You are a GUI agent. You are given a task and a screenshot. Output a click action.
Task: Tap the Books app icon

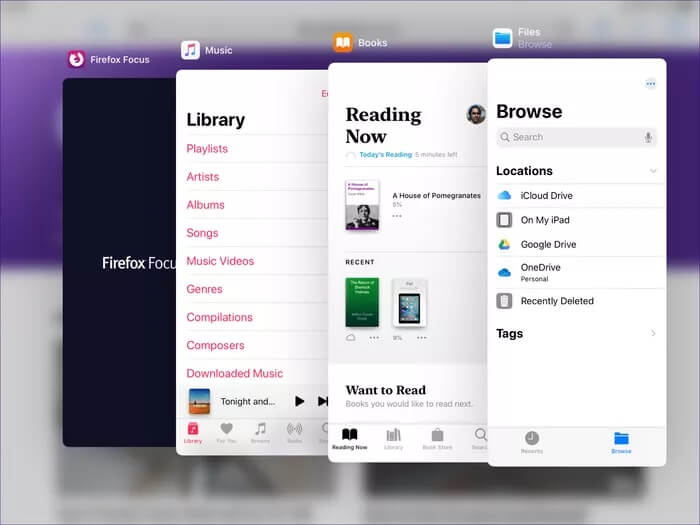click(x=343, y=42)
